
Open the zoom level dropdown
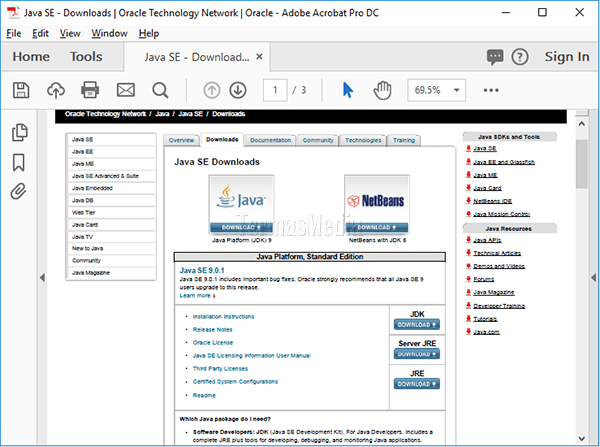[457, 90]
